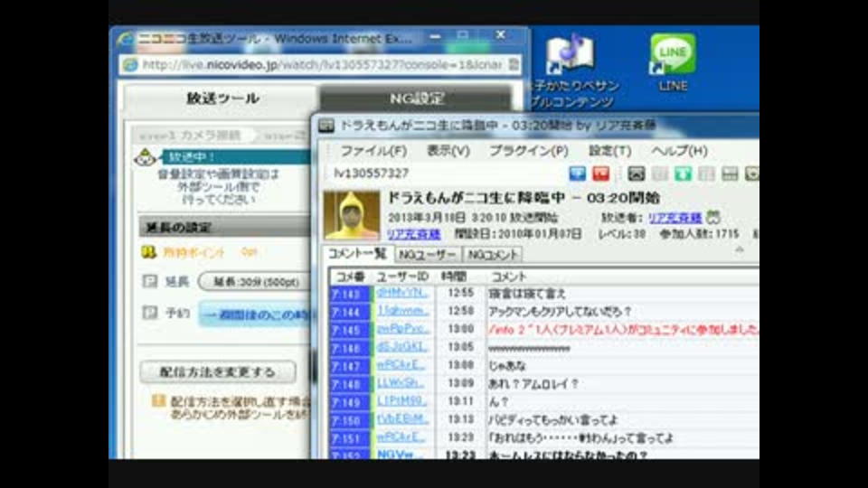
Task: Click the P icon beside 予約
Action: click(150, 313)
